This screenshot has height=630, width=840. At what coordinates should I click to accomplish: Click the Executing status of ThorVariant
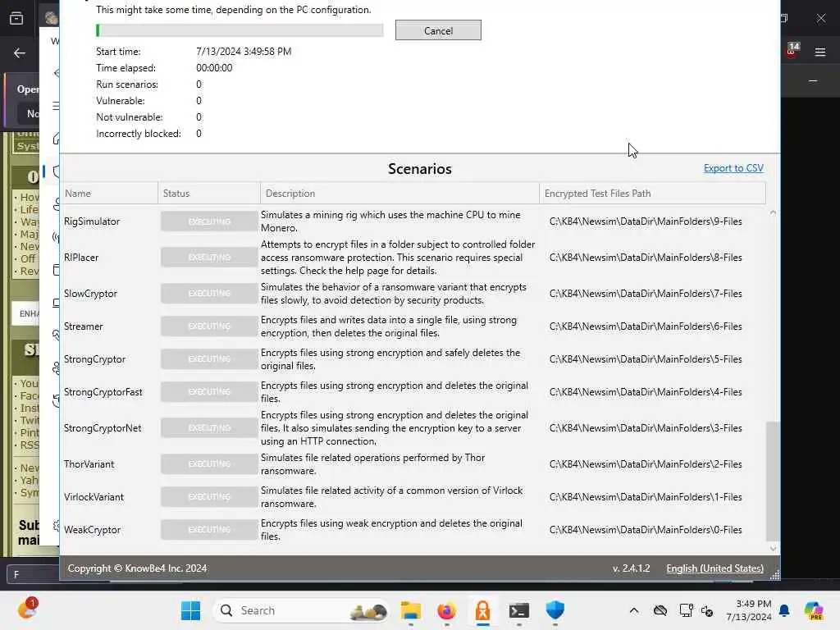209,464
